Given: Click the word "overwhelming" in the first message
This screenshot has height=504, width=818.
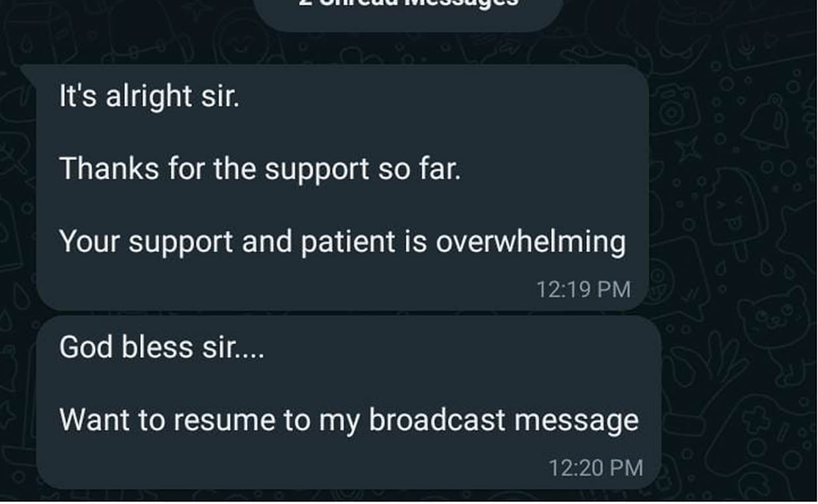Looking at the screenshot, I should (531, 243).
